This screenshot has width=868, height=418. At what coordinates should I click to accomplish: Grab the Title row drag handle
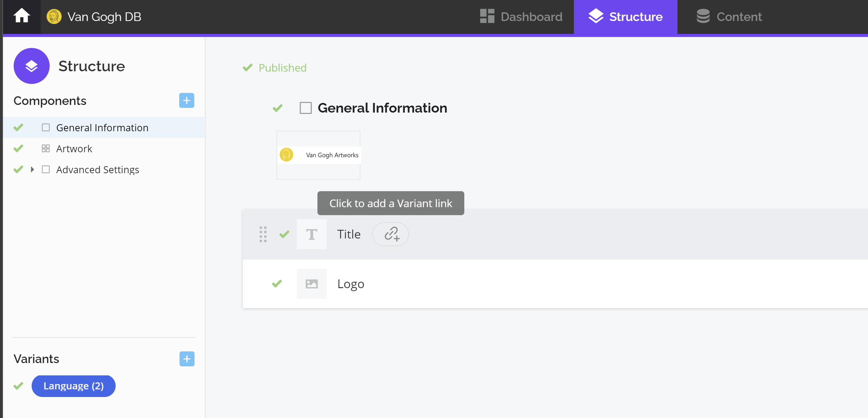pos(263,234)
